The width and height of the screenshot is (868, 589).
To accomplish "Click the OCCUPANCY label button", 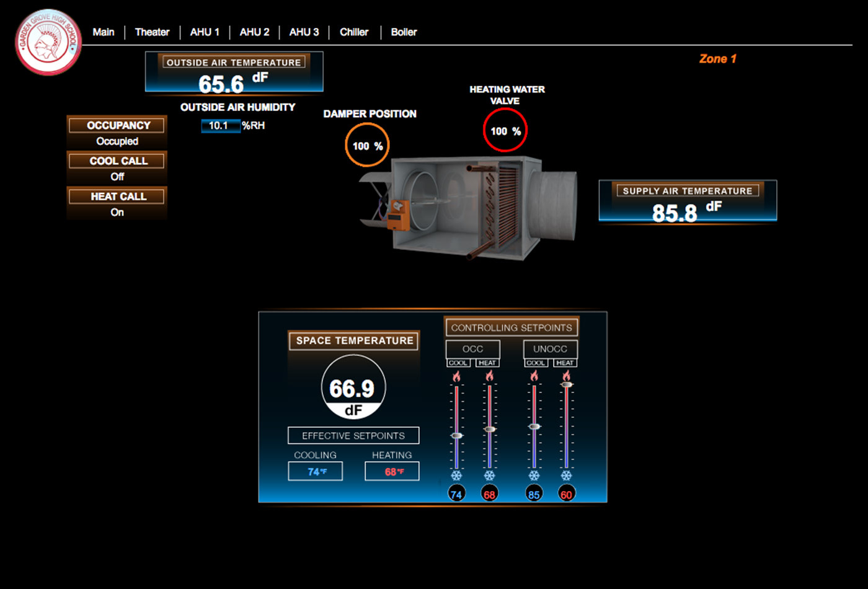I will tap(117, 125).
